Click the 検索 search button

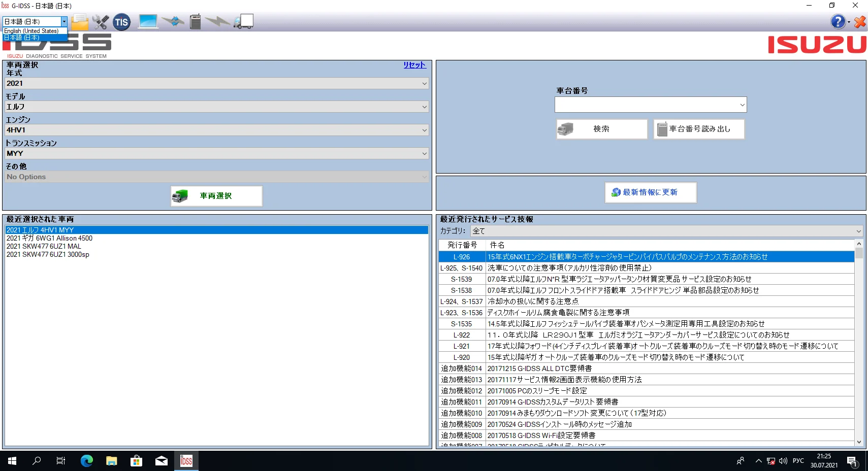click(602, 129)
